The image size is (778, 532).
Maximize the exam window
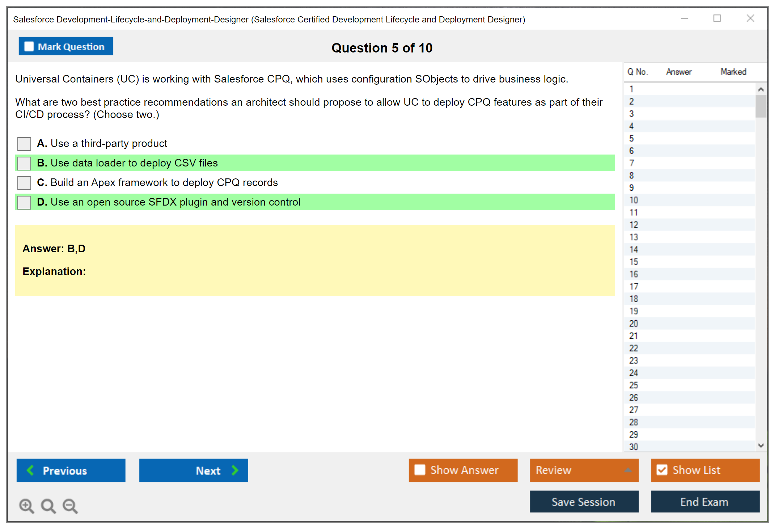tap(717, 18)
